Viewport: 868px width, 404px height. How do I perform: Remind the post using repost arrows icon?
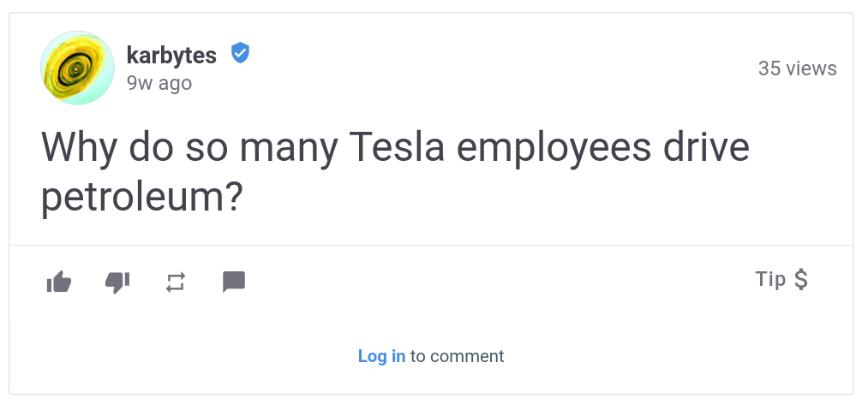(x=176, y=282)
